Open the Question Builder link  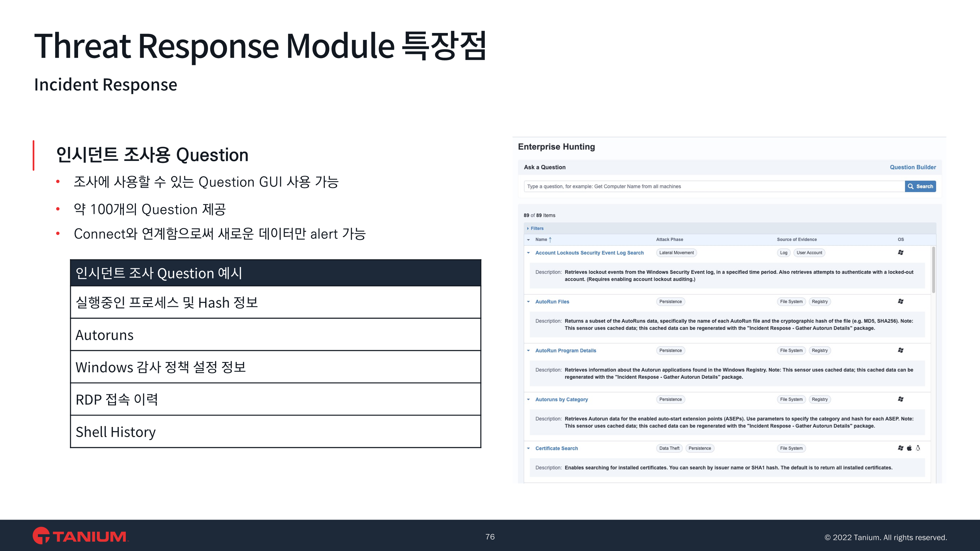coord(913,167)
